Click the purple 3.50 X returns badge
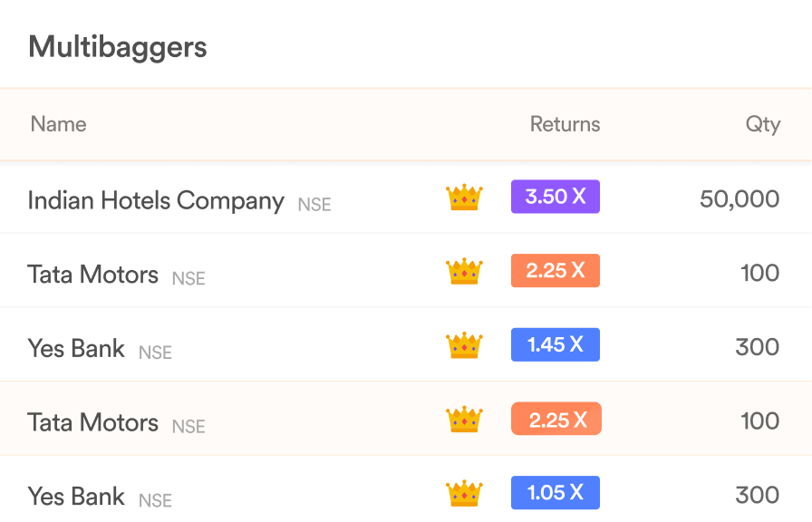The width and height of the screenshot is (812, 522). coord(556,197)
